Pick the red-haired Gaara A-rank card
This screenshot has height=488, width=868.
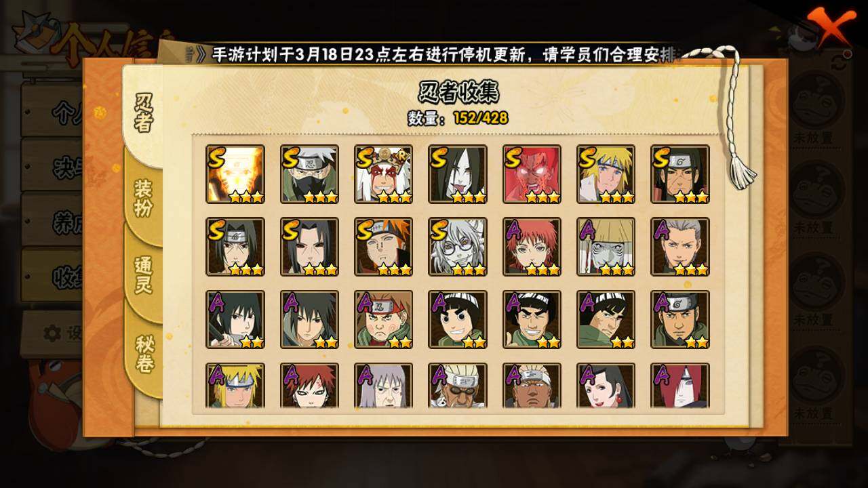[x=309, y=386]
